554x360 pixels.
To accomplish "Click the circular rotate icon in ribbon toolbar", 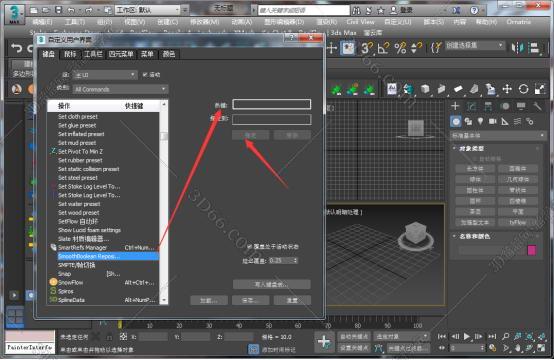I will pyautogui.click(x=524, y=89).
